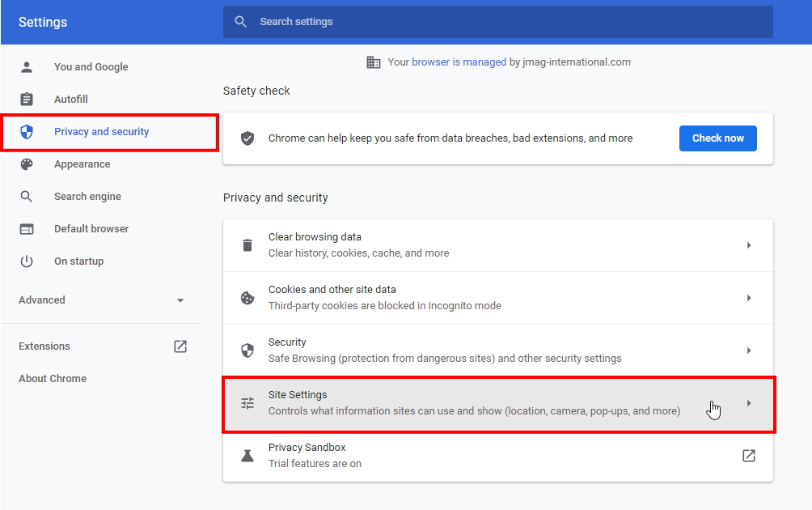Open the Privacy Sandbox row
Screen dimensions: 812x510
(x=485, y=456)
